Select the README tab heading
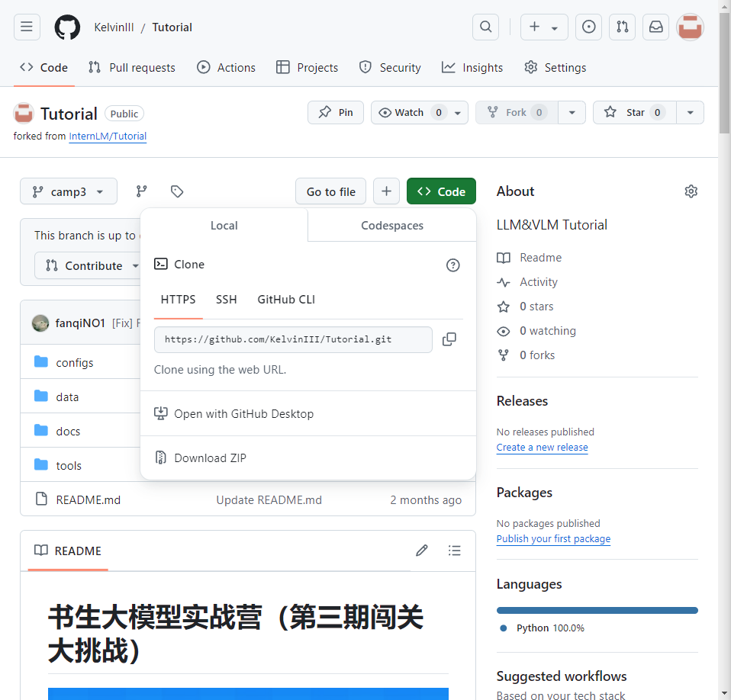731x700 pixels. [x=68, y=551]
